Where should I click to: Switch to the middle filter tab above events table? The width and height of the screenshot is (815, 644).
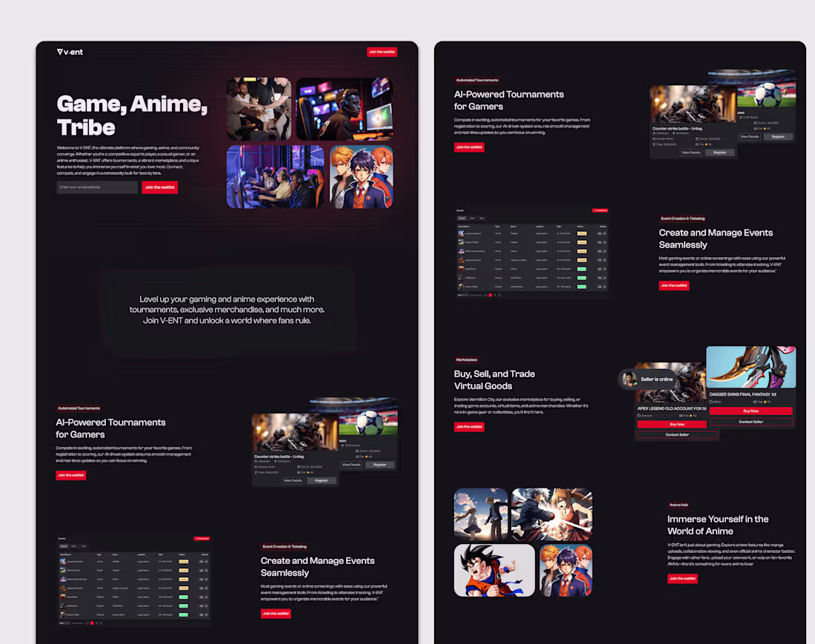(73, 546)
